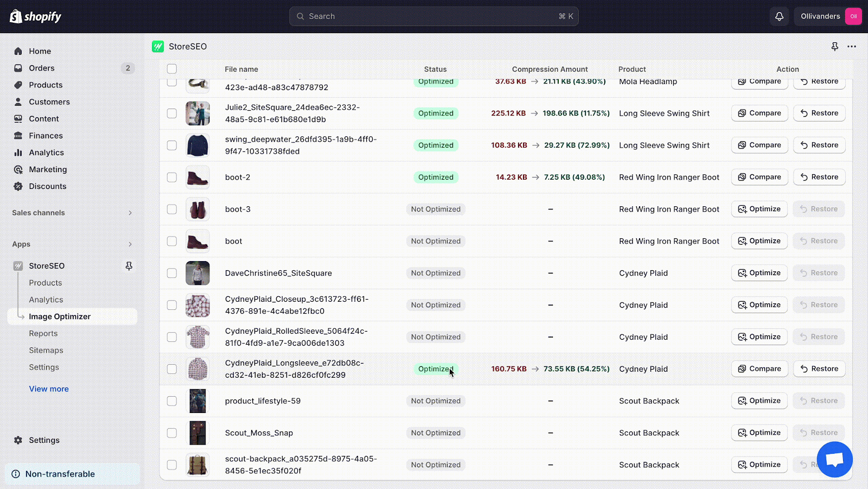Optimize the Scout_Moss_Snap image
The height and width of the screenshot is (489, 868).
point(759,433)
